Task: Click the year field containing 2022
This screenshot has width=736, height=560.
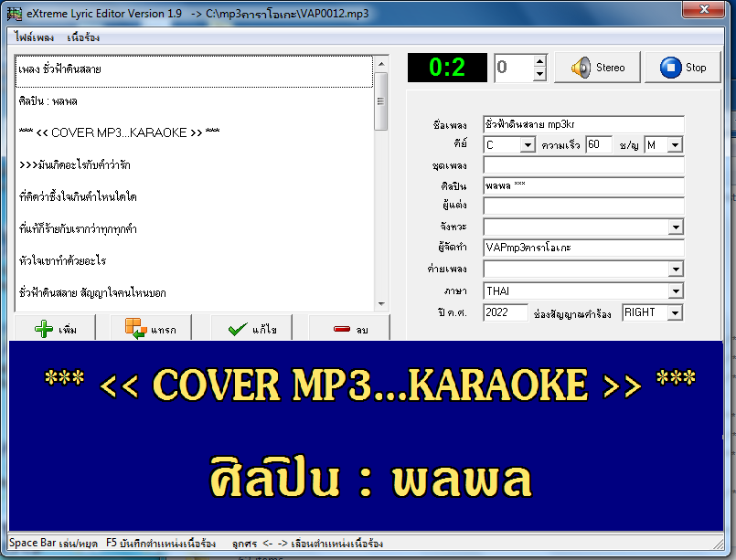Action: (x=505, y=312)
